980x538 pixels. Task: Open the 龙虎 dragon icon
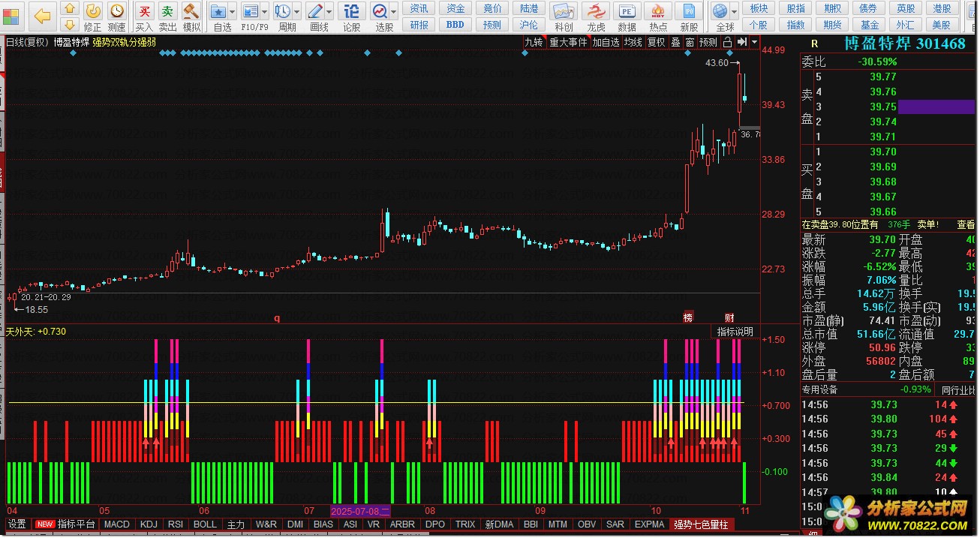point(596,17)
